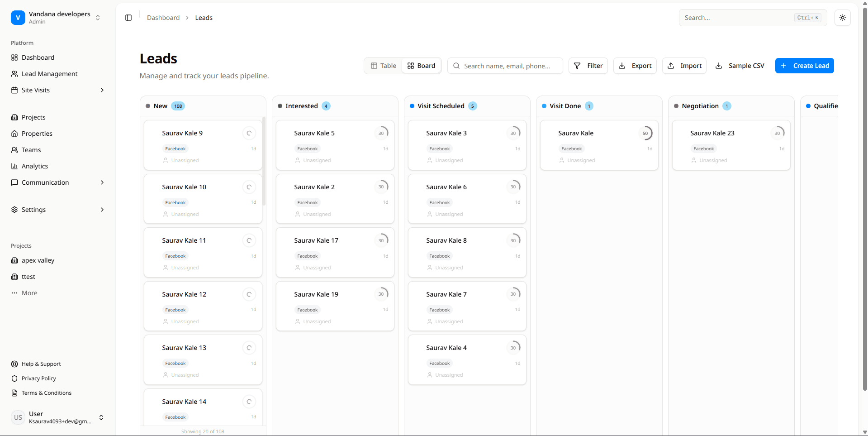Switch view from Table to Board
The width and height of the screenshot is (868, 436).
coord(421,66)
